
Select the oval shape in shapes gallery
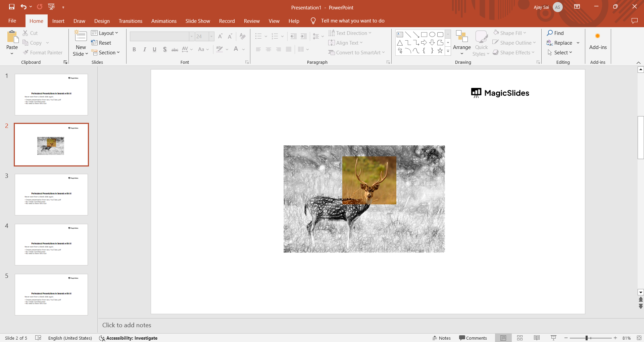[x=432, y=35]
